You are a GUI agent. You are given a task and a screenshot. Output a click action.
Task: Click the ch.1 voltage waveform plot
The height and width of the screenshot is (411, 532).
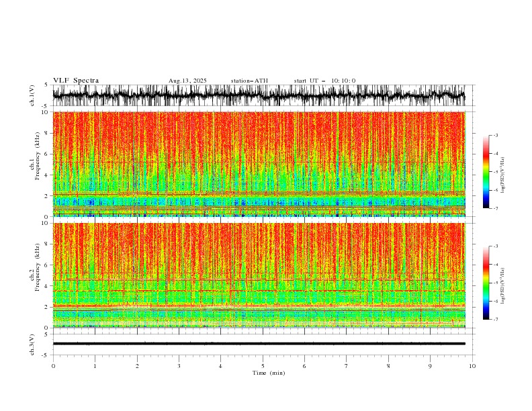click(x=259, y=95)
